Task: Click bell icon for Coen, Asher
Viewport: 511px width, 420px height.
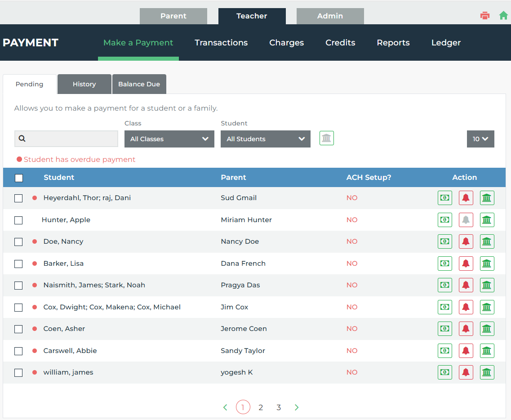Action: pos(466,329)
